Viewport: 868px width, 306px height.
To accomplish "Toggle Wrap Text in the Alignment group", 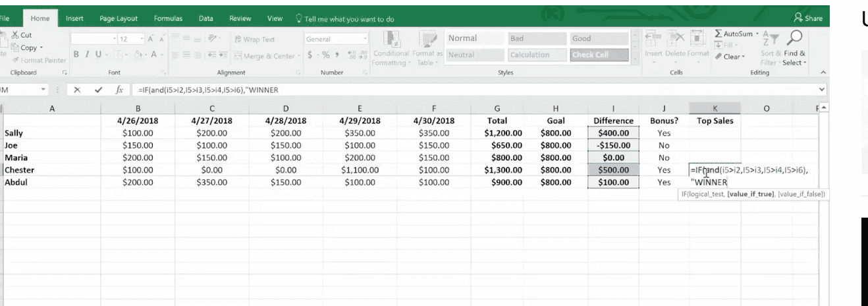I will (x=255, y=40).
